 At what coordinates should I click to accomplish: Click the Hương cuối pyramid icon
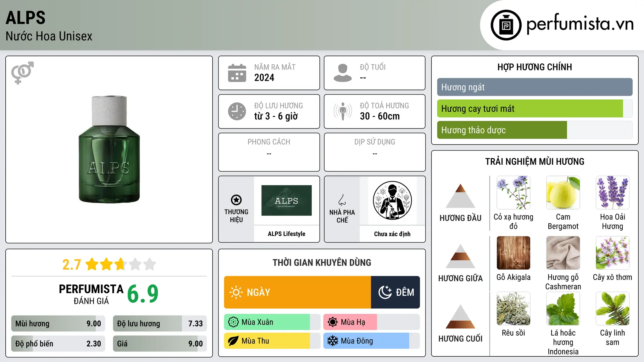tap(460, 316)
